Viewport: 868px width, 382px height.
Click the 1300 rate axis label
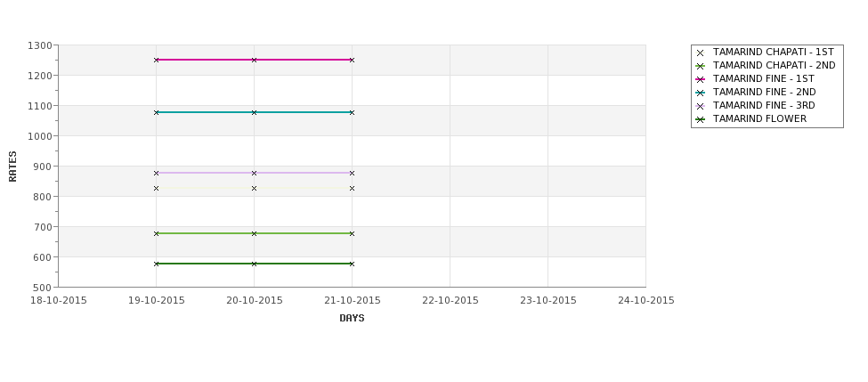tap(40, 45)
